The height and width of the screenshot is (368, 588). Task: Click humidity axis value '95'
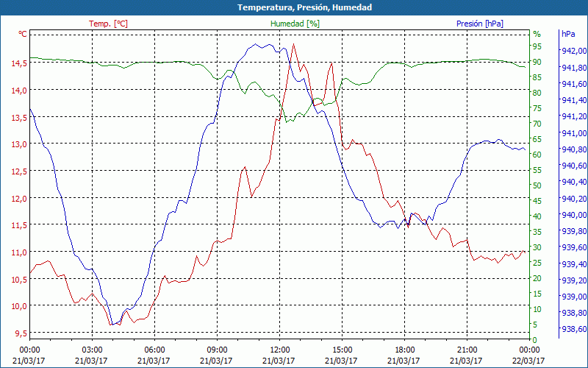[x=537, y=46]
